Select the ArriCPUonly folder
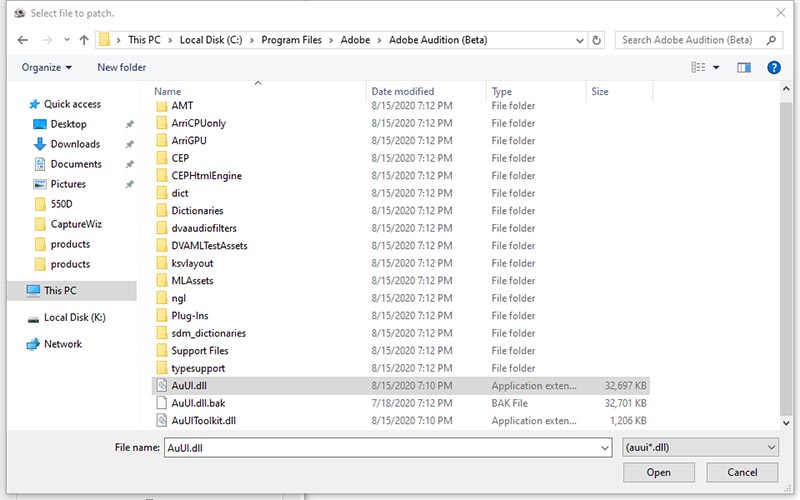 coord(198,123)
